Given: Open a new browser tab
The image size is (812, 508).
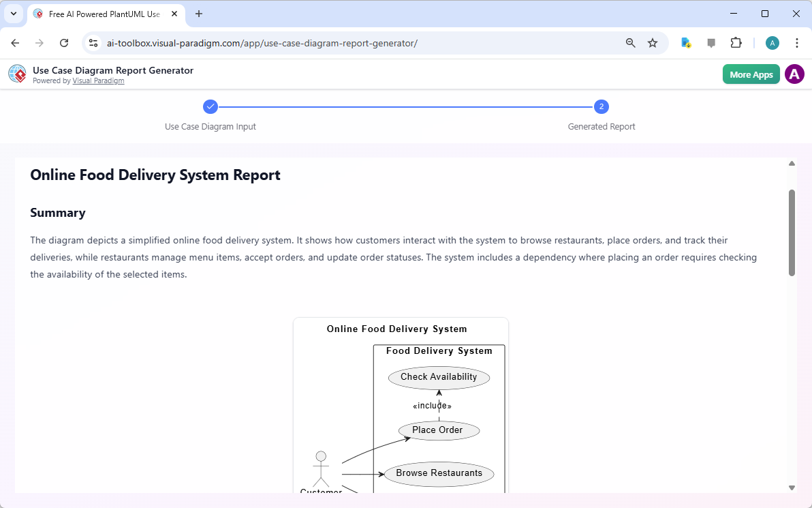Looking at the screenshot, I should [198, 14].
